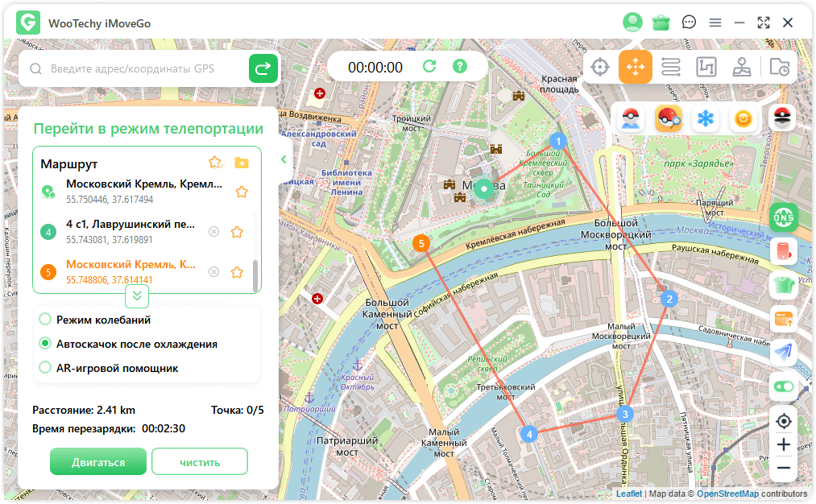Open the jump teleport mode icon
816x504 pixels.
tap(706, 67)
